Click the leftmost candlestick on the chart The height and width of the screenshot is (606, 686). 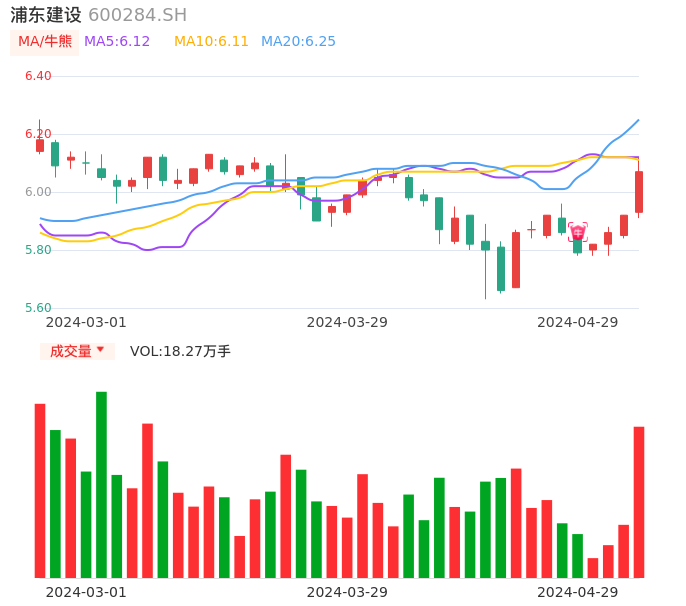click(x=40, y=145)
